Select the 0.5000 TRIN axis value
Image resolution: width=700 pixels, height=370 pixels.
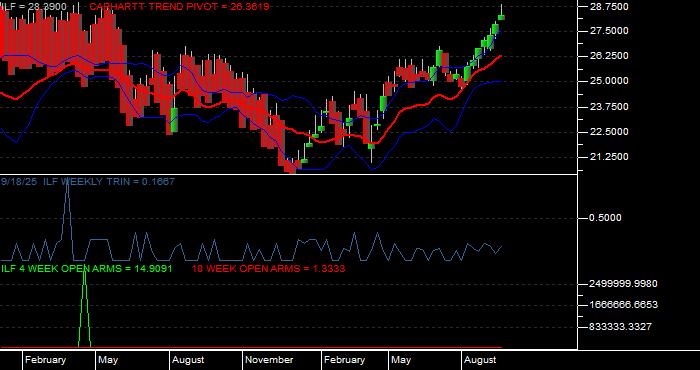pos(605,218)
